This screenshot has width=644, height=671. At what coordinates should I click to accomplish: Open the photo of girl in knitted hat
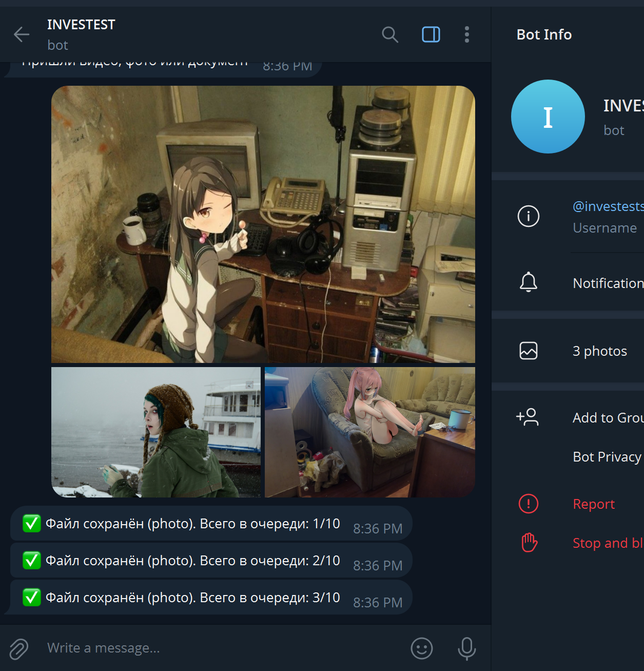click(x=156, y=432)
